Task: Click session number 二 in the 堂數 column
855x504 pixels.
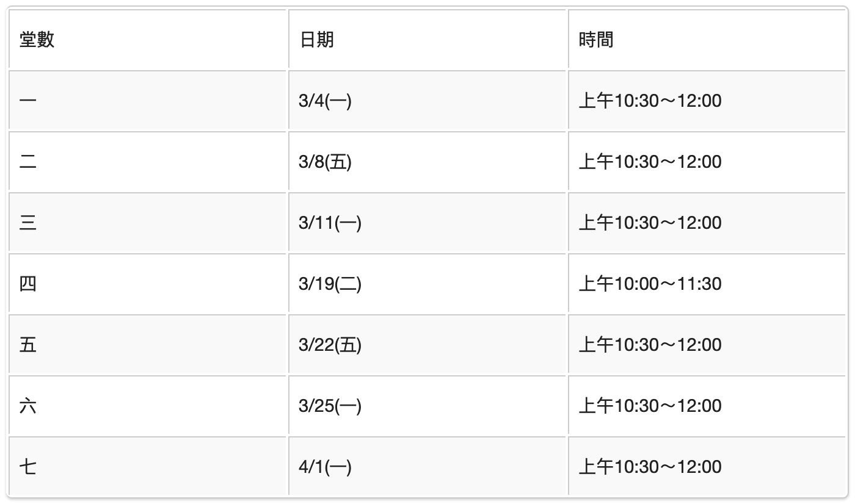Action: pyautogui.click(x=28, y=162)
